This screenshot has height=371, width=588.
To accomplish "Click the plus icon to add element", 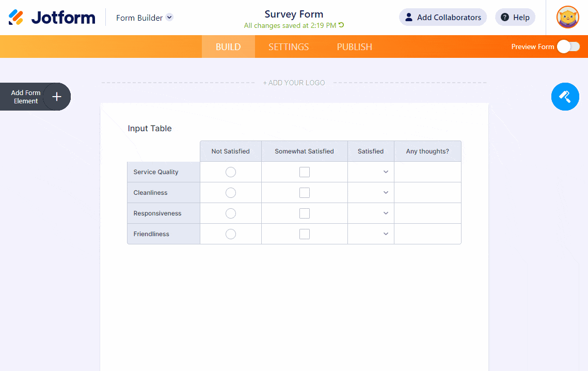I will coord(57,97).
